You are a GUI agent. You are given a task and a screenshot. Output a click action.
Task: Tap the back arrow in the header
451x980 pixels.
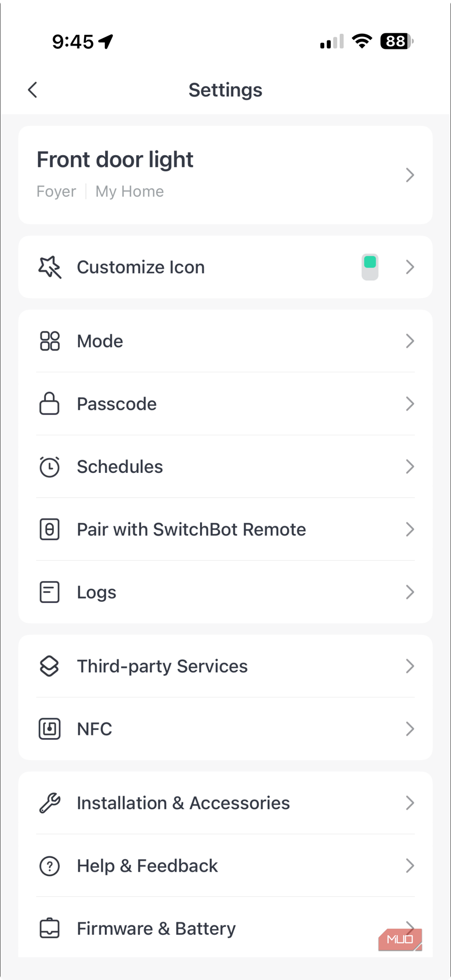tap(32, 90)
